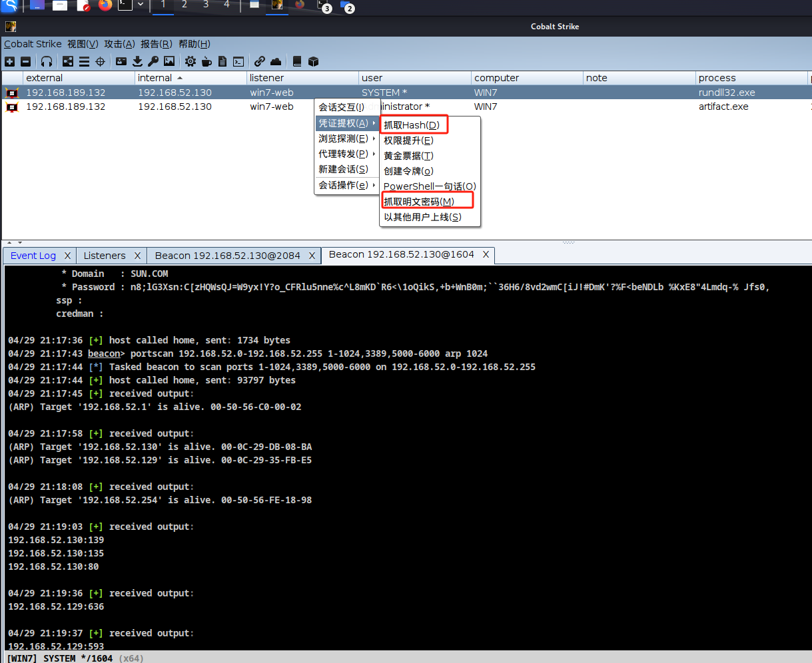Toggle sort arrow on internal column header
This screenshot has width=812, height=663.
click(180, 78)
